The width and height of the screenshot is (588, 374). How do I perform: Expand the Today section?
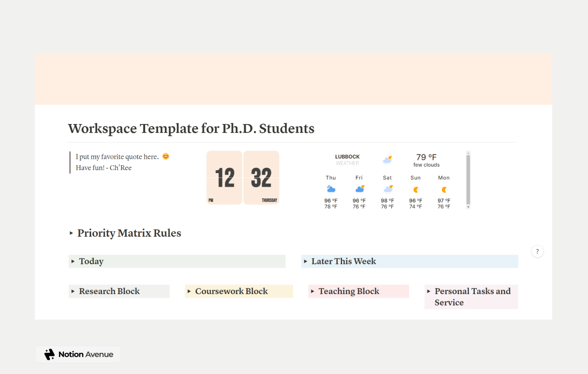(x=73, y=261)
